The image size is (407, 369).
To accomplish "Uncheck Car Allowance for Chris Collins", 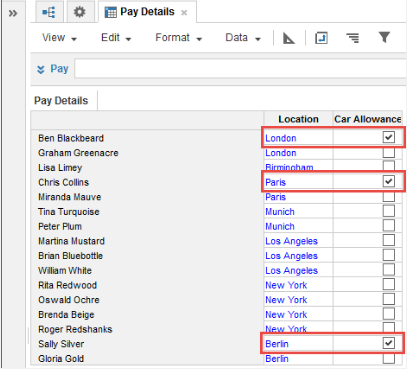I will [x=389, y=181].
